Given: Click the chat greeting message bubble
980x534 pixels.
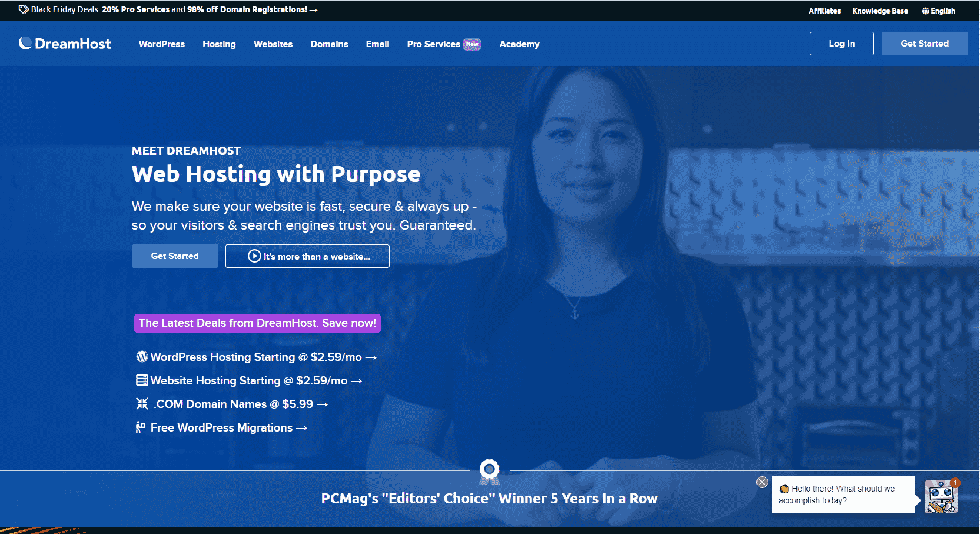Looking at the screenshot, I should pyautogui.click(x=843, y=495).
